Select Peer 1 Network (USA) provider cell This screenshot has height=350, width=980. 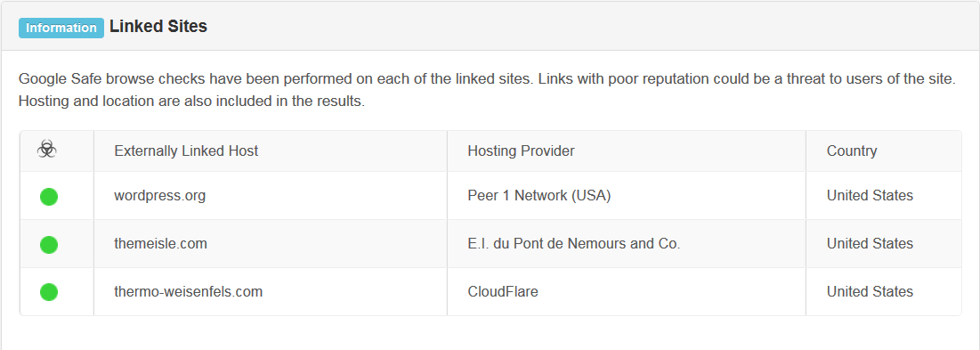point(539,196)
